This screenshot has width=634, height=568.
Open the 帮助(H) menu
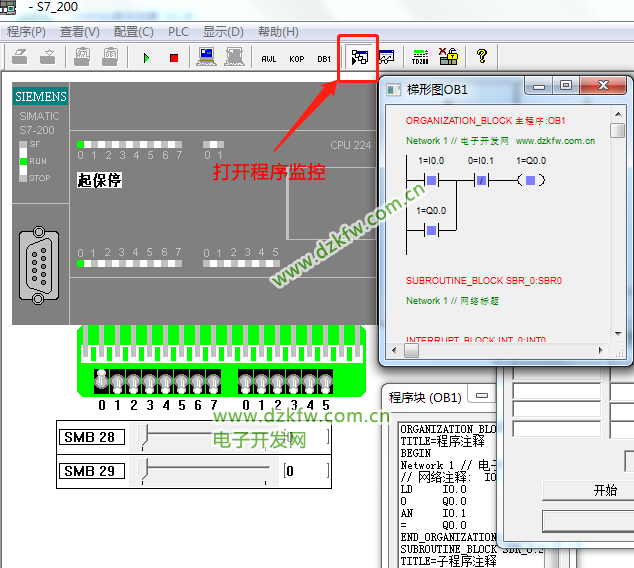(278, 32)
